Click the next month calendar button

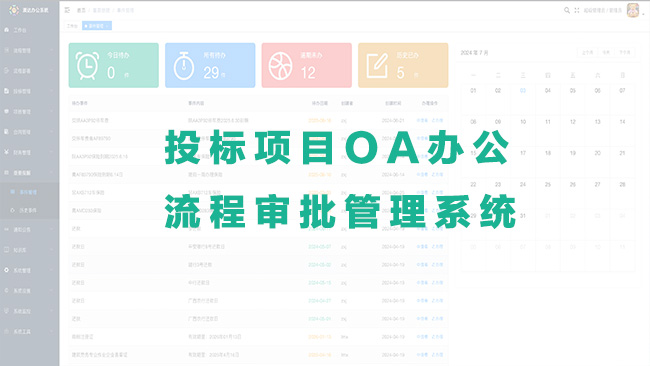tap(625, 53)
